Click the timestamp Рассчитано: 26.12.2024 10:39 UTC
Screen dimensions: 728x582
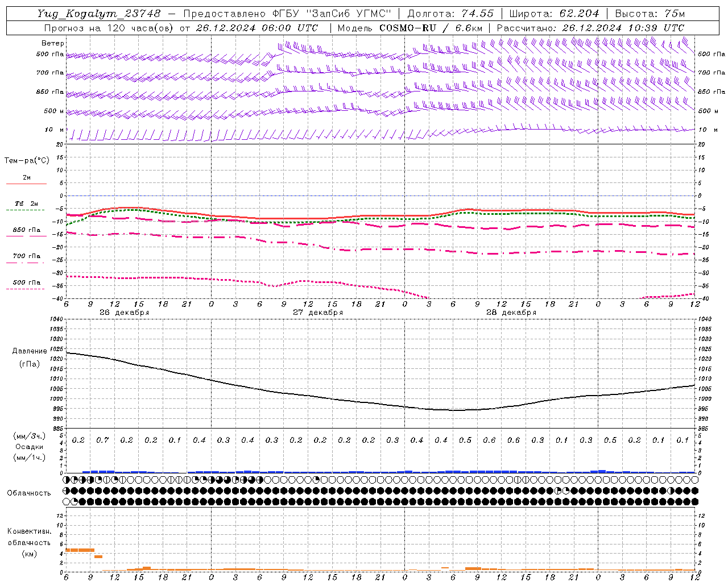(590, 28)
